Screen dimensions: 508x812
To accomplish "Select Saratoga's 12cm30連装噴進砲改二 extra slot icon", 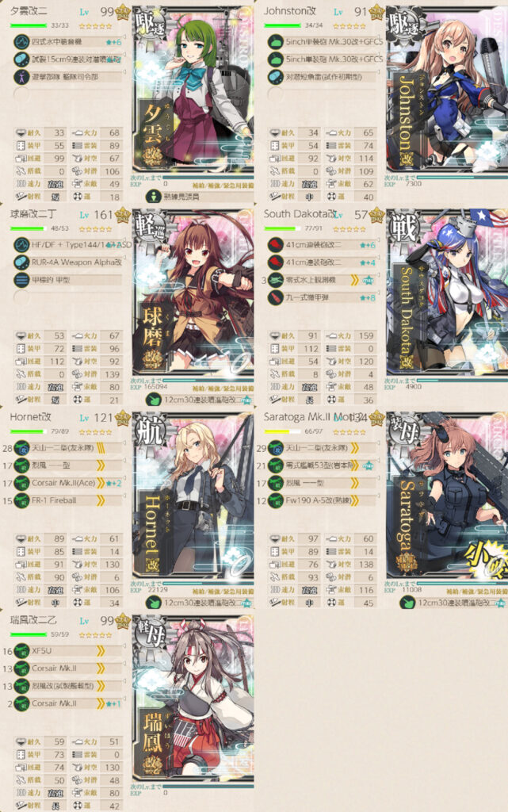I will pos(407,603).
